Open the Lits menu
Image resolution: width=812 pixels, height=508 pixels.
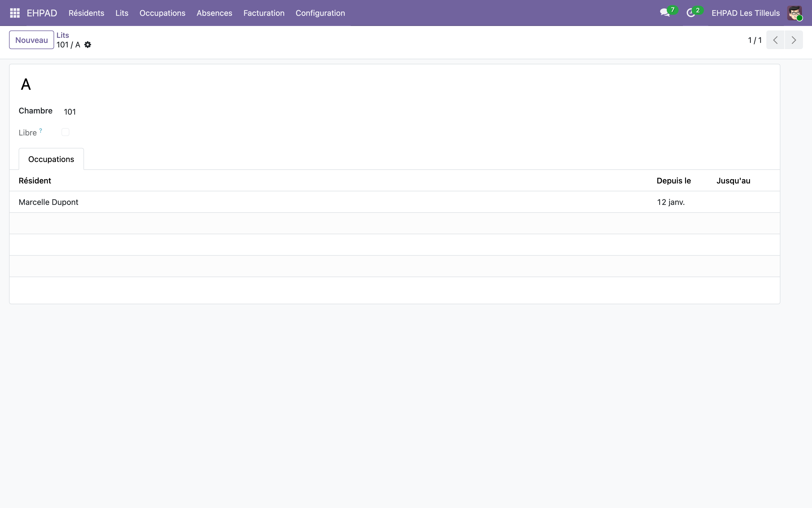pos(122,13)
